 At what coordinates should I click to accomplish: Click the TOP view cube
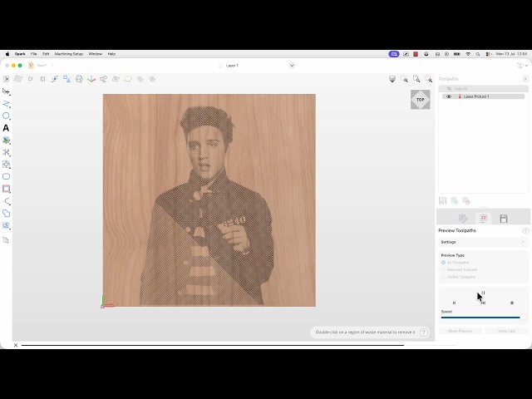pos(421,100)
